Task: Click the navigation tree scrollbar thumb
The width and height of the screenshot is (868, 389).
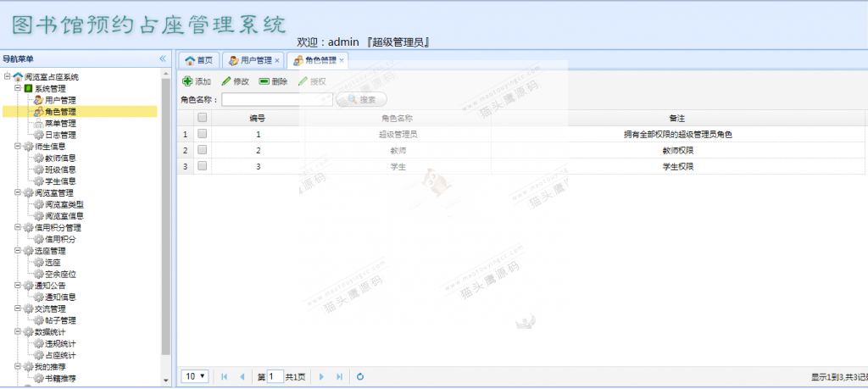Action: [x=166, y=216]
